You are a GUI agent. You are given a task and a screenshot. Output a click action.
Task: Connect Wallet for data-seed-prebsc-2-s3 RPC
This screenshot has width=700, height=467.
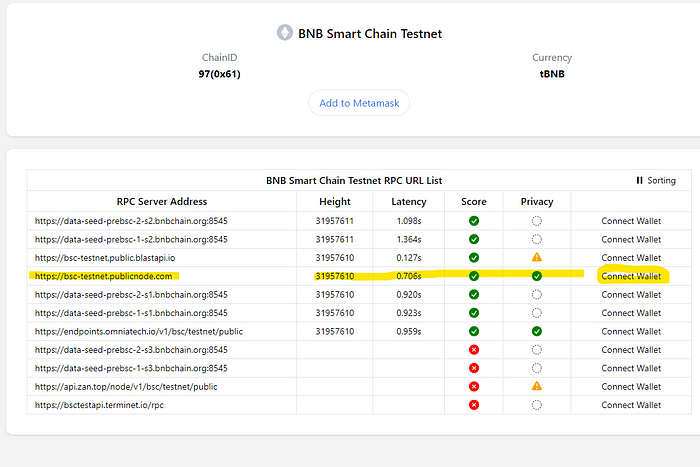coord(631,350)
